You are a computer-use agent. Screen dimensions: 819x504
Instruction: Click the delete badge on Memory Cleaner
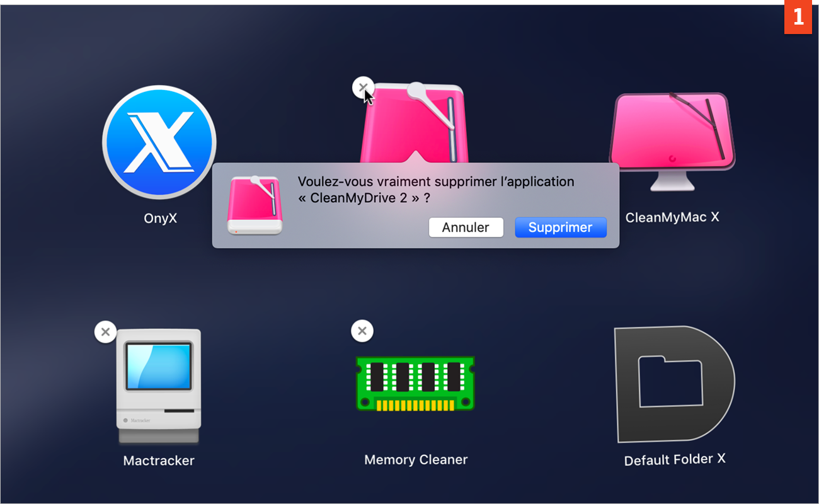tap(362, 330)
